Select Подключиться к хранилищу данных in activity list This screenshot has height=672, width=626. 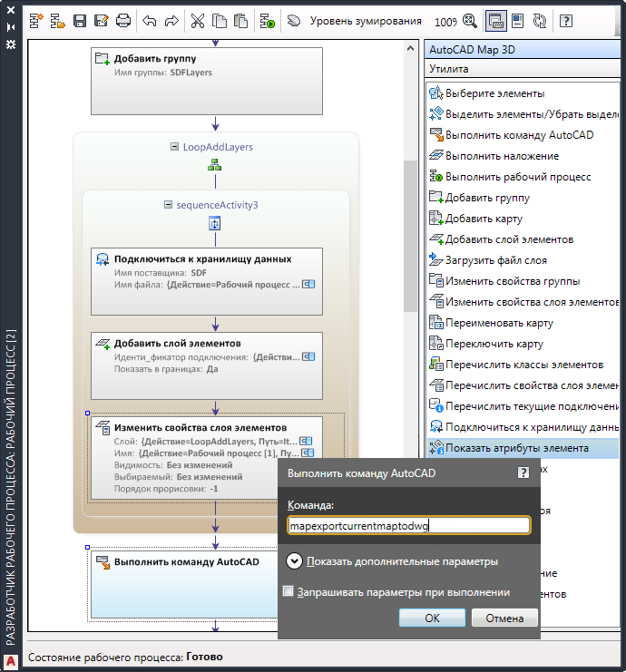click(523, 427)
